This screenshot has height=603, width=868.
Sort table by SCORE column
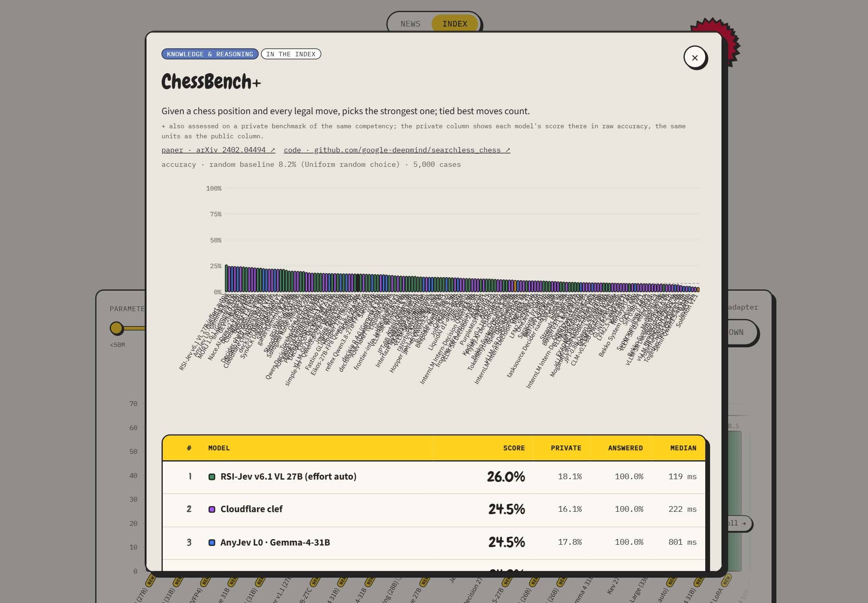514,448
